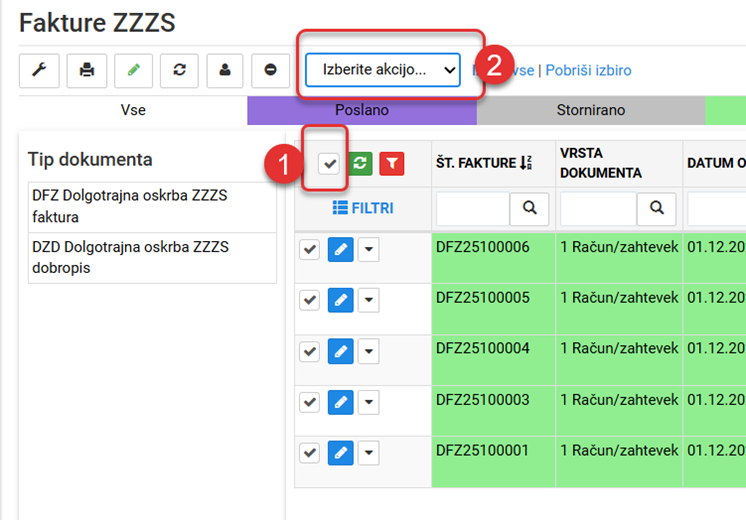Select DFZ Dolgotrajna oskrba ZZZS faktura type

[x=152, y=206]
